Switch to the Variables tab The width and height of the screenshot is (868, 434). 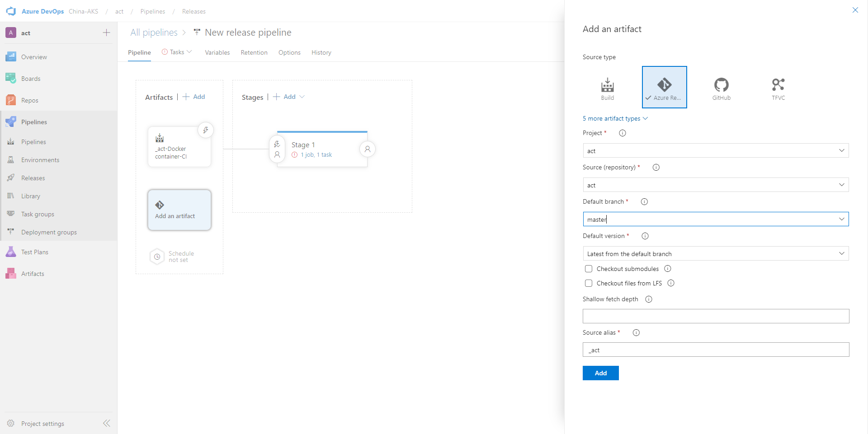(x=217, y=52)
